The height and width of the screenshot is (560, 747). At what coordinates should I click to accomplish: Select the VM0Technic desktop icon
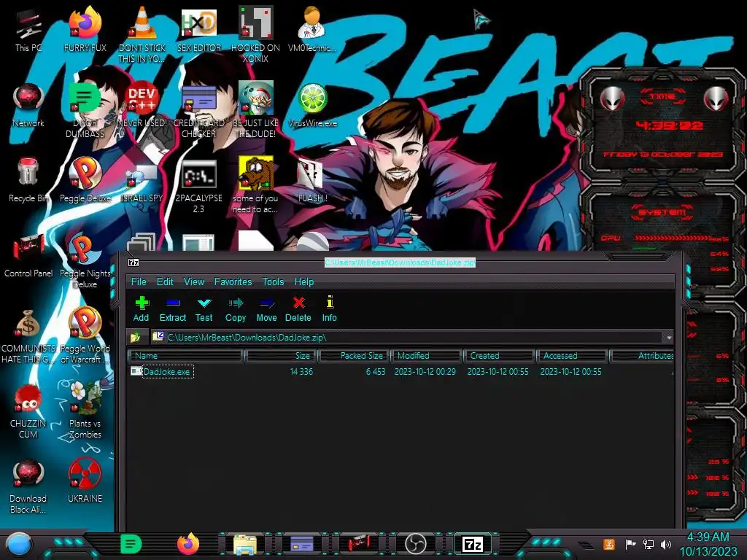coord(312,31)
